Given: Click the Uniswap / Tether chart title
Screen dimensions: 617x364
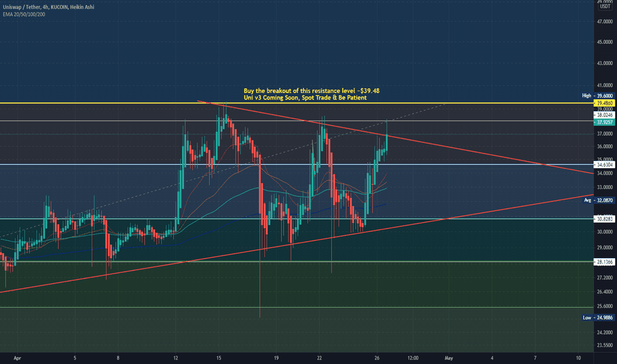Looking at the screenshot, I should coord(48,7).
